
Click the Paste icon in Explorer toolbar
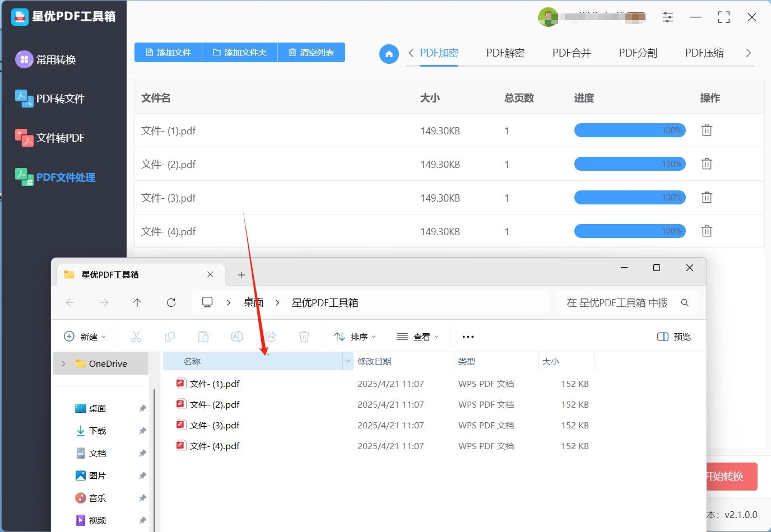coord(203,337)
